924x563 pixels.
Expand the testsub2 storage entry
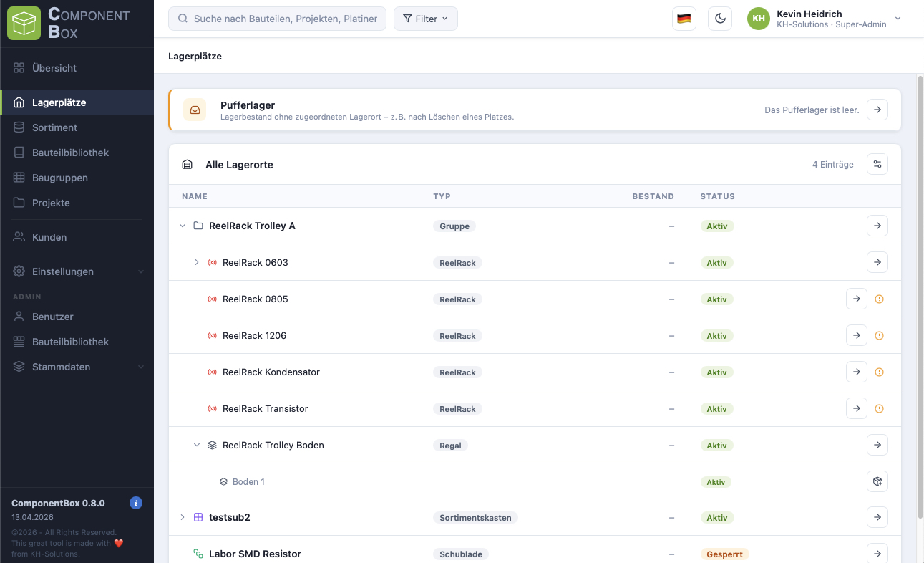pyautogui.click(x=183, y=517)
